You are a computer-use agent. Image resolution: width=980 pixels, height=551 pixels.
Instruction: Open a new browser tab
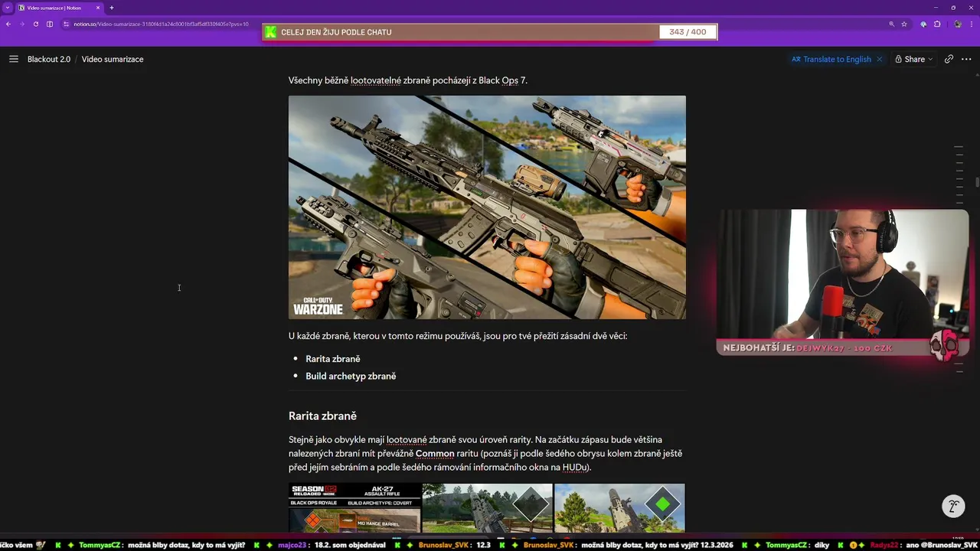pos(111,8)
